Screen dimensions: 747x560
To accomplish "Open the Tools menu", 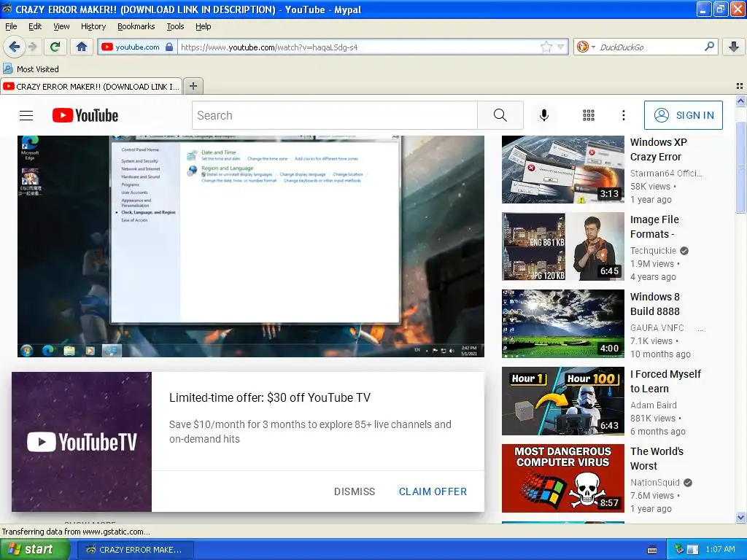I will click(x=175, y=26).
